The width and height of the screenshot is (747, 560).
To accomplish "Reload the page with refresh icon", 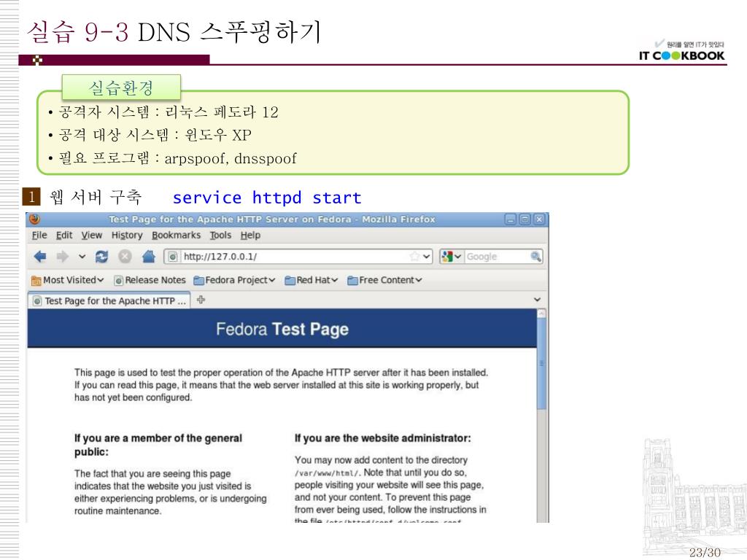I will point(101,257).
